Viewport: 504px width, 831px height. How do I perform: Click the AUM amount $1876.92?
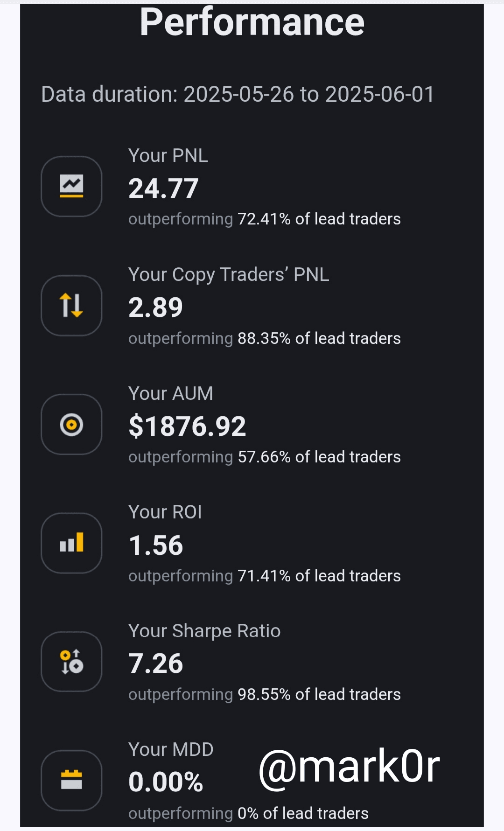pos(187,426)
